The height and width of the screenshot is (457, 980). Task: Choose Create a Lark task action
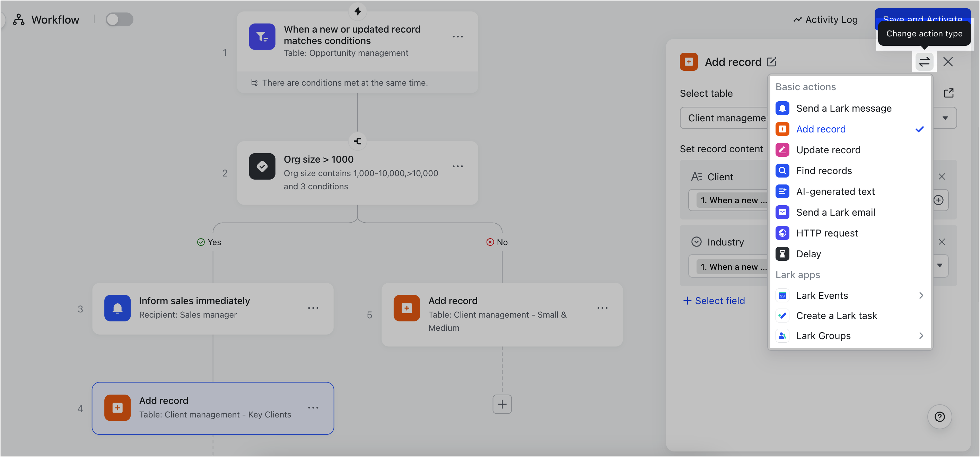click(x=850, y=316)
